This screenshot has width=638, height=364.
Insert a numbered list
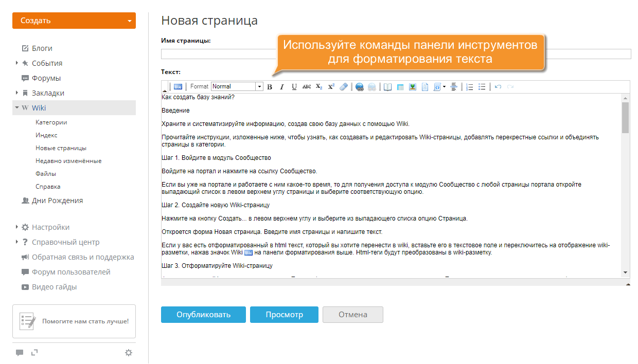469,87
